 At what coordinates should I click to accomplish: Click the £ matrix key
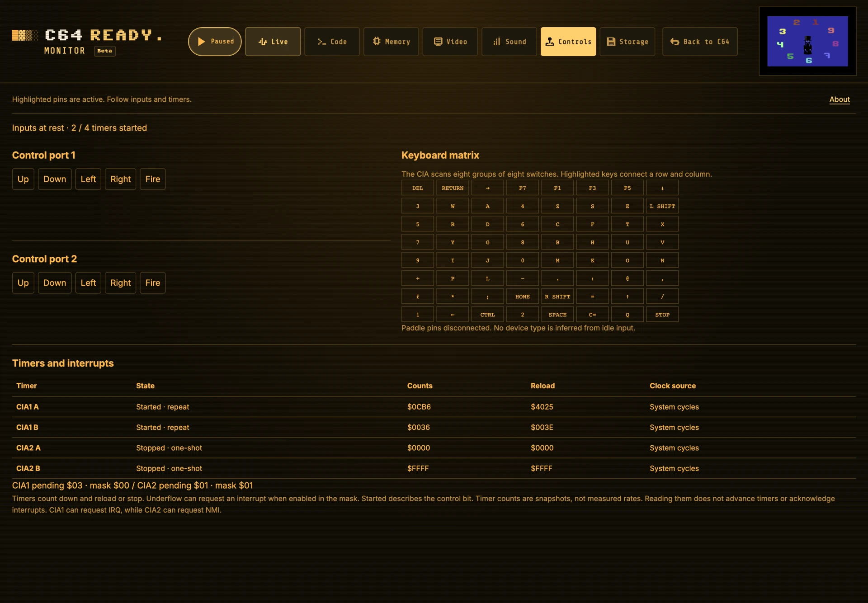(418, 297)
